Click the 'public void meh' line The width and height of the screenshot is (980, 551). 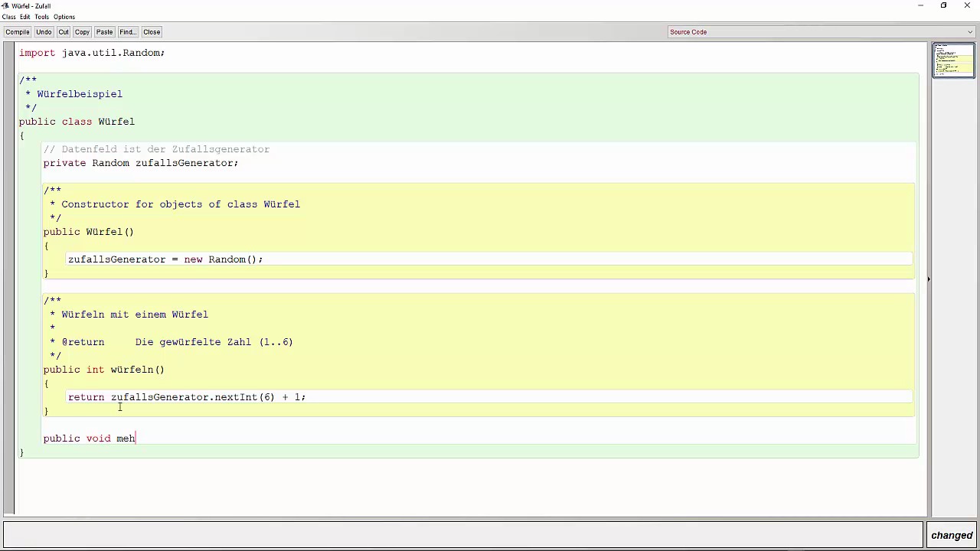click(x=90, y=439)
